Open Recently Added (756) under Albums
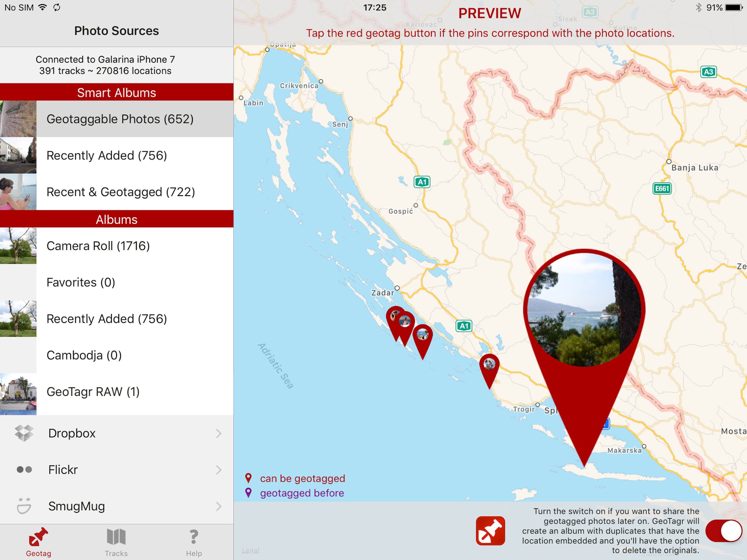 tap(117, 319)
